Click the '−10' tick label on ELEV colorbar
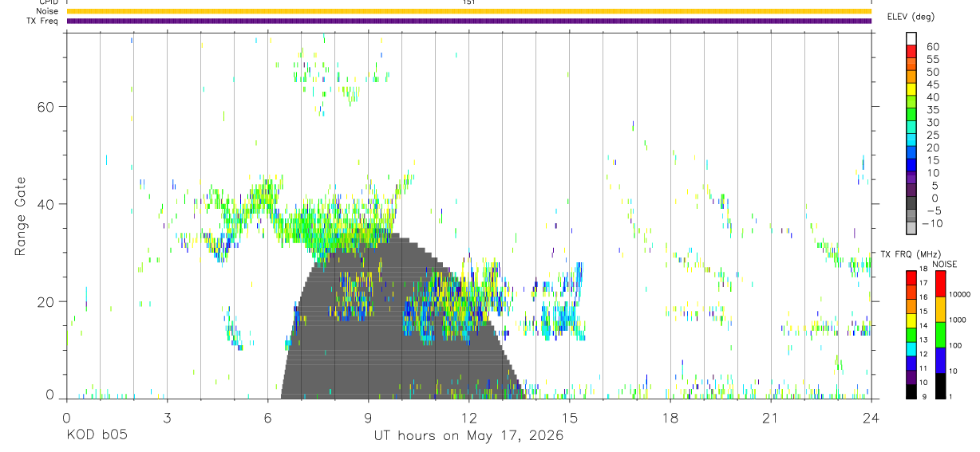 coord(931,223)
